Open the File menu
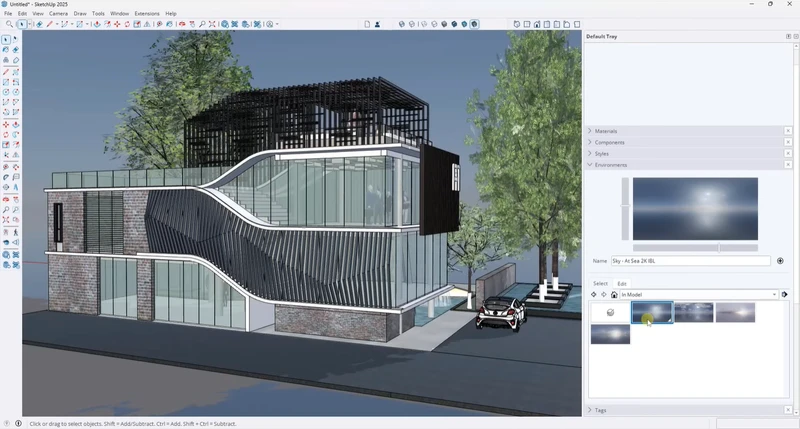This screenshot has width=800, height=429. [8, 13]
